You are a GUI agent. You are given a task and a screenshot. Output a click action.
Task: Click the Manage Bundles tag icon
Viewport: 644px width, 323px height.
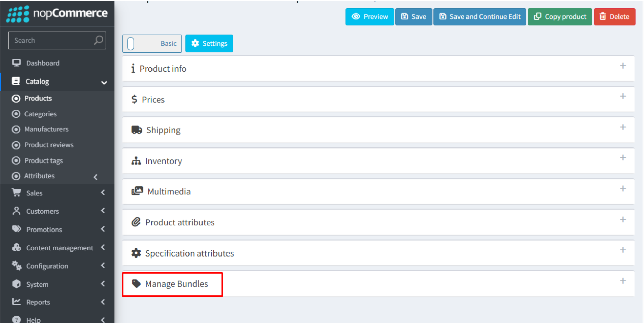(x=136, y=284)
